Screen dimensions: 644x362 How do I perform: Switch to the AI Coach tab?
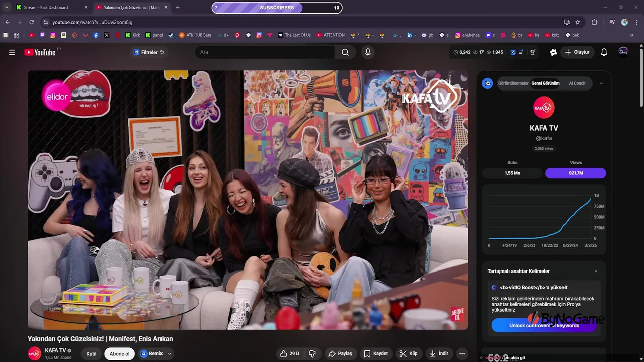click(x=577, y=83)
